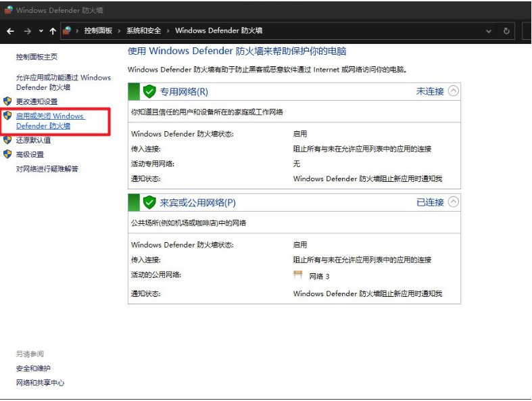Click the shield icon beside 高级设置
The height and width of the screenshot is (401, 532).
pos(7,154)
